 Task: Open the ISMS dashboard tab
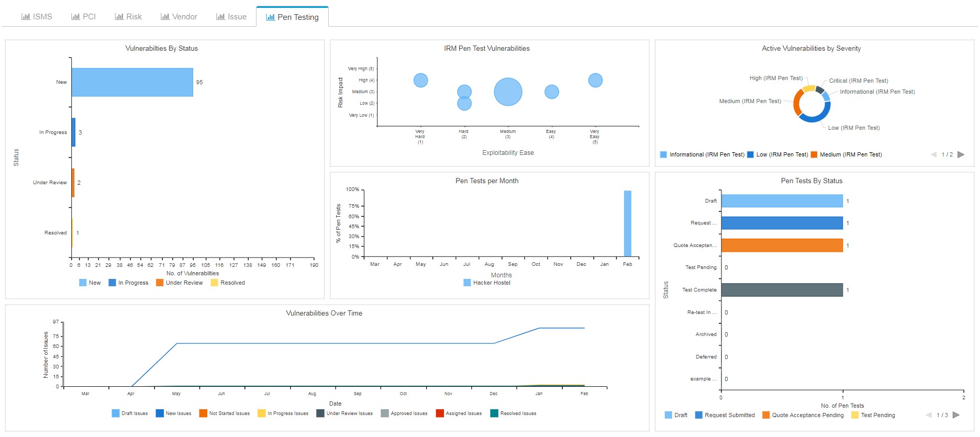click(37, 17)
